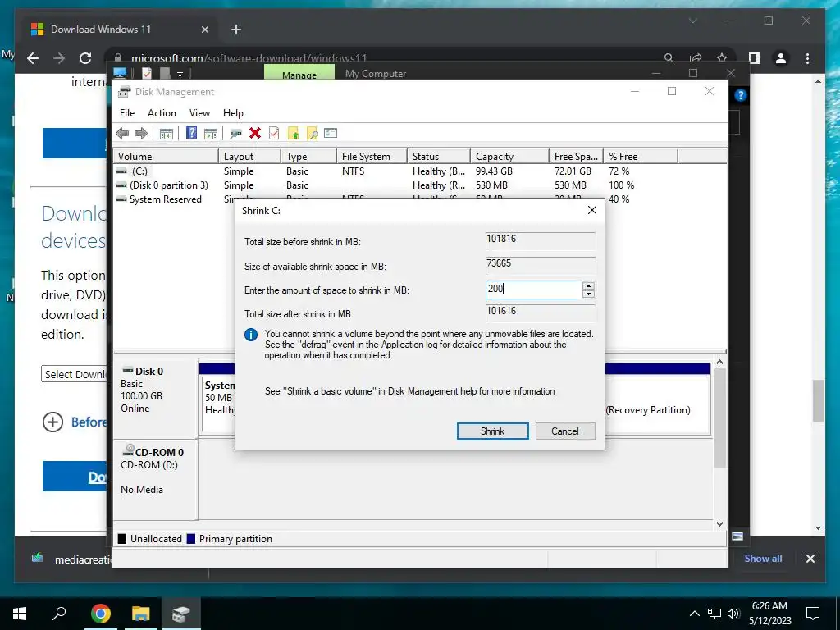This screenshot has height=630, width=840.
Task: Open the Help menu
Action: click(233, 113)
